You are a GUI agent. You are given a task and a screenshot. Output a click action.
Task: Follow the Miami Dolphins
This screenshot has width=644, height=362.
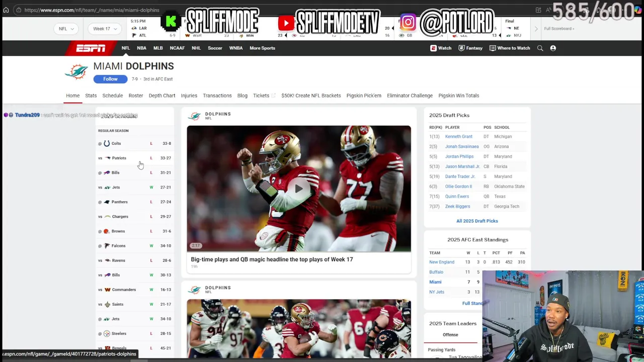tap(110, 79)
